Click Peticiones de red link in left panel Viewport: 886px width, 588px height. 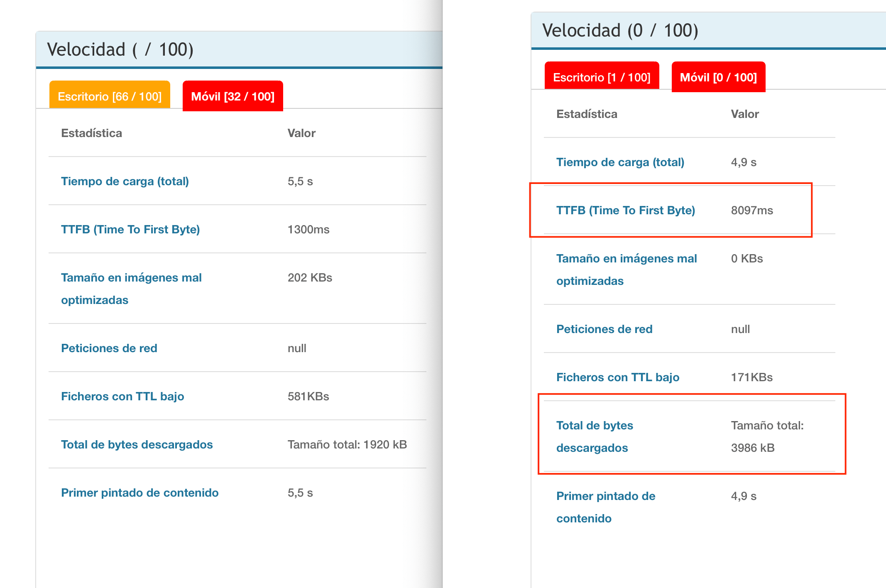109,348
